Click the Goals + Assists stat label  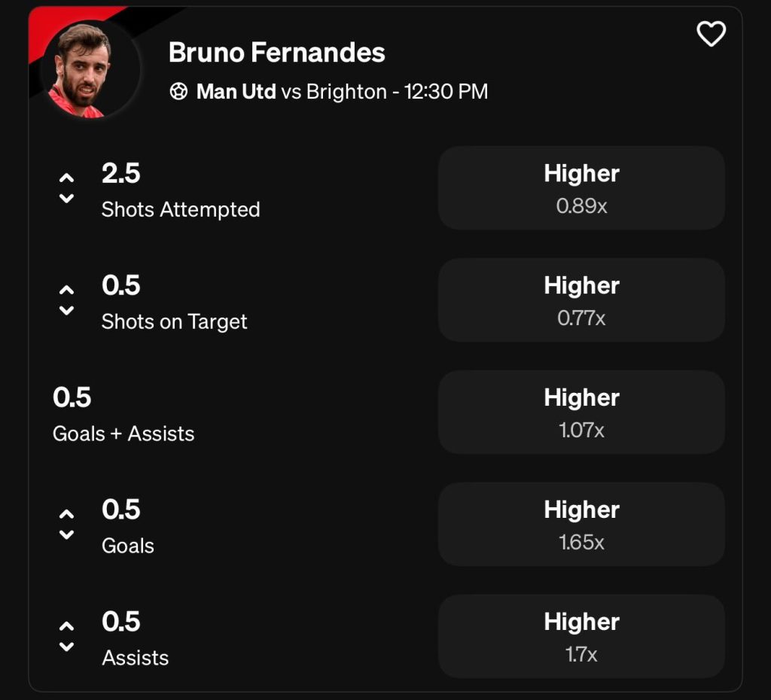[123, 434]
